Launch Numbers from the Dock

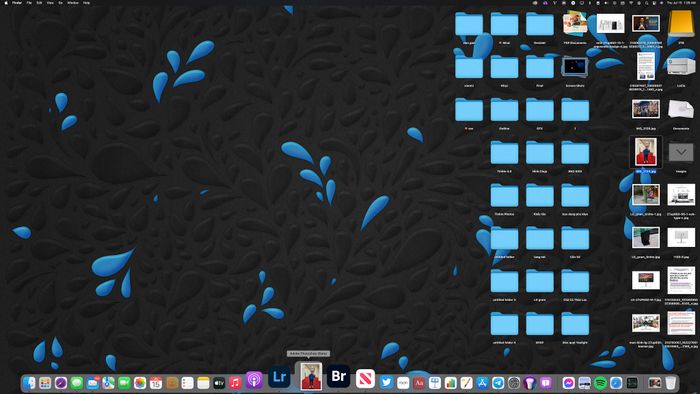[450, 383]
